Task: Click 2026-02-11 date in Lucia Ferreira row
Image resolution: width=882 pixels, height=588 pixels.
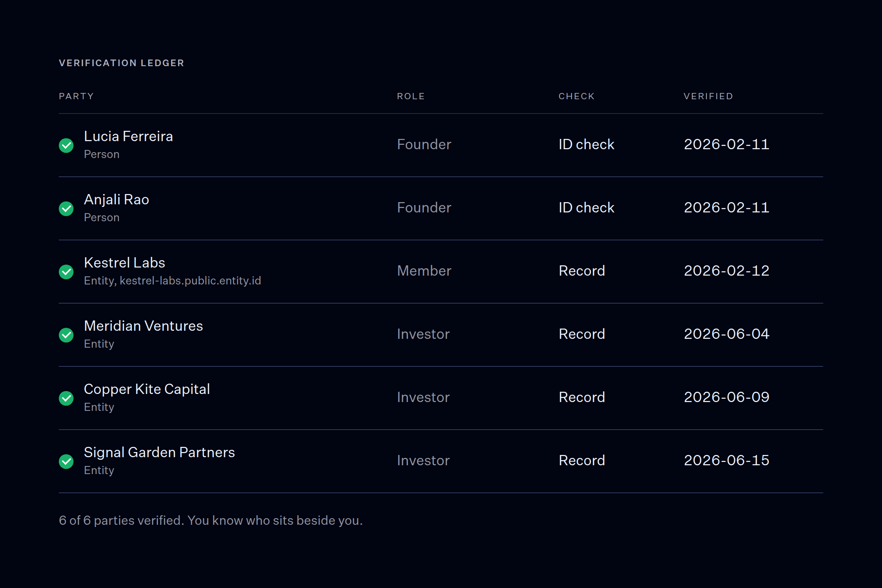Action: [727, 144]
